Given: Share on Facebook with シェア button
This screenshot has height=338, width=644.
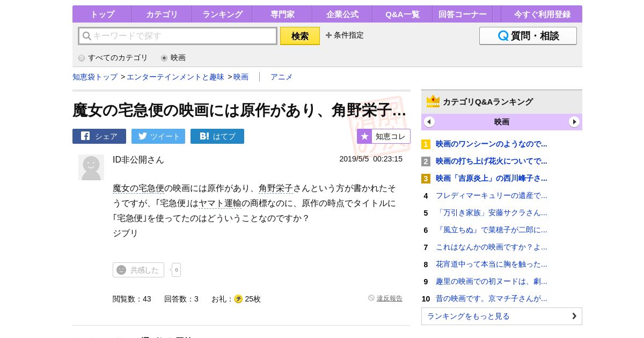Looking at the screenshot, I should (x=99, y=136).
